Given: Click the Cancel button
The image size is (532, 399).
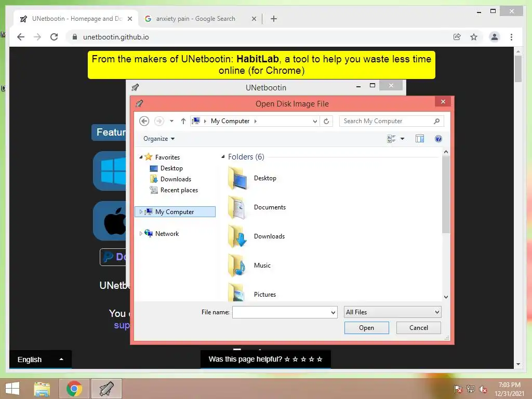Looking at the screenshot, I should [x=419, y=328].
